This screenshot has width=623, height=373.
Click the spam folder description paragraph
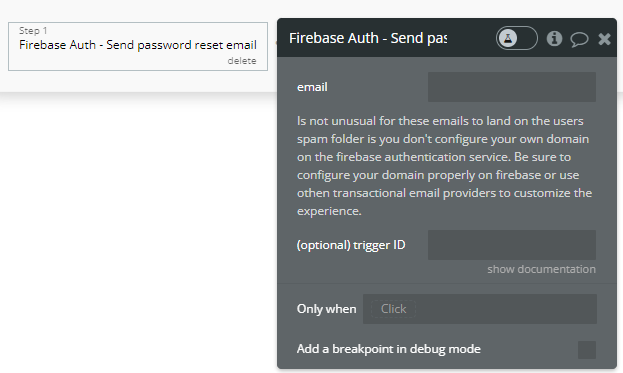444,166
